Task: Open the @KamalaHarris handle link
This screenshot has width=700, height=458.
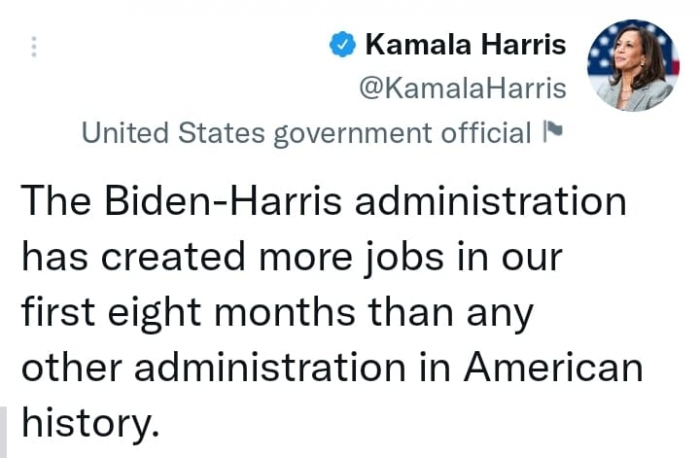Action: pyautogui.click(x=462, y=88)
